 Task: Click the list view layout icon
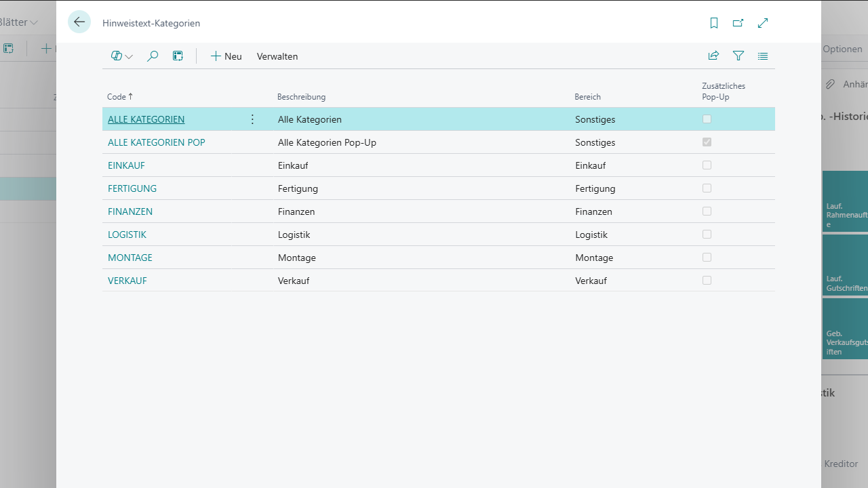763,56
